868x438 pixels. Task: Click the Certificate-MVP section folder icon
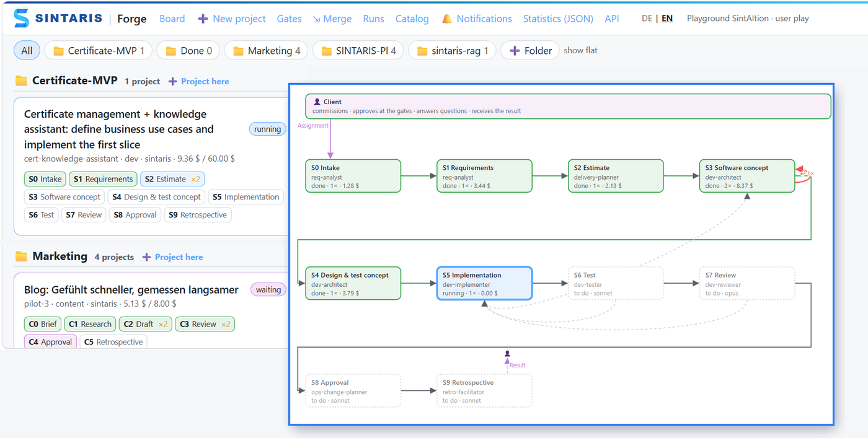point(21,81)
